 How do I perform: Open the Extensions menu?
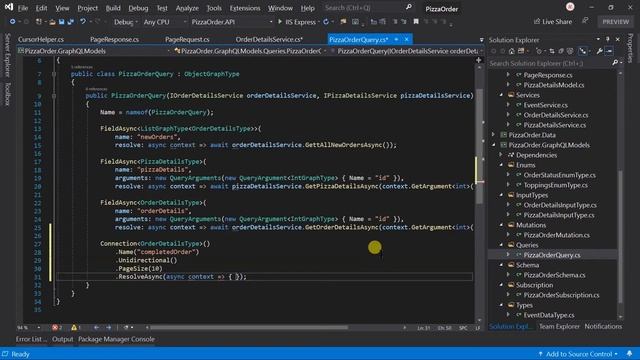[244, 8]
